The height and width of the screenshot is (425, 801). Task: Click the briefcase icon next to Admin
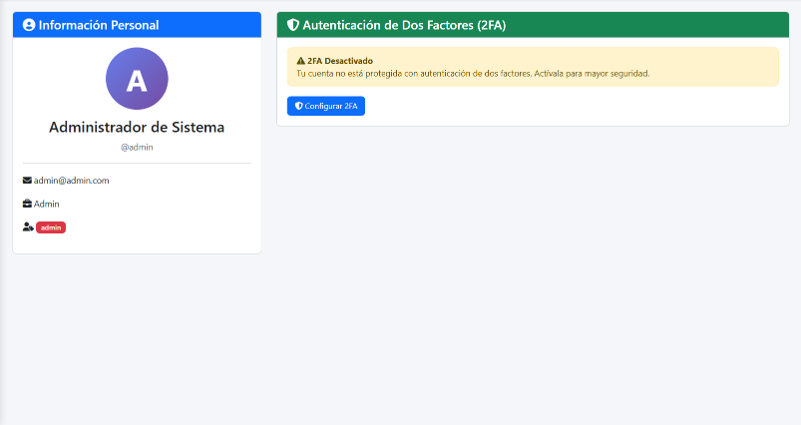(x=27, y=204)
